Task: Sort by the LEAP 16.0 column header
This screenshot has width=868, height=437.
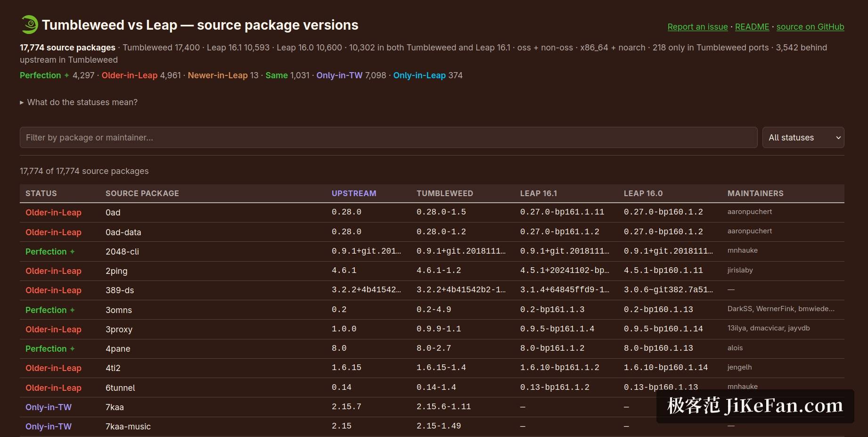Action: point(643,193)
